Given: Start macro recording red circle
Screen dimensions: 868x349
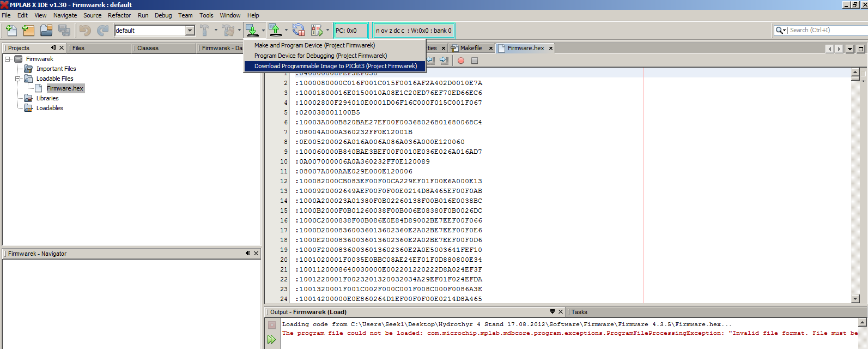Looking at the screenshot, I should tap(461, 61).
